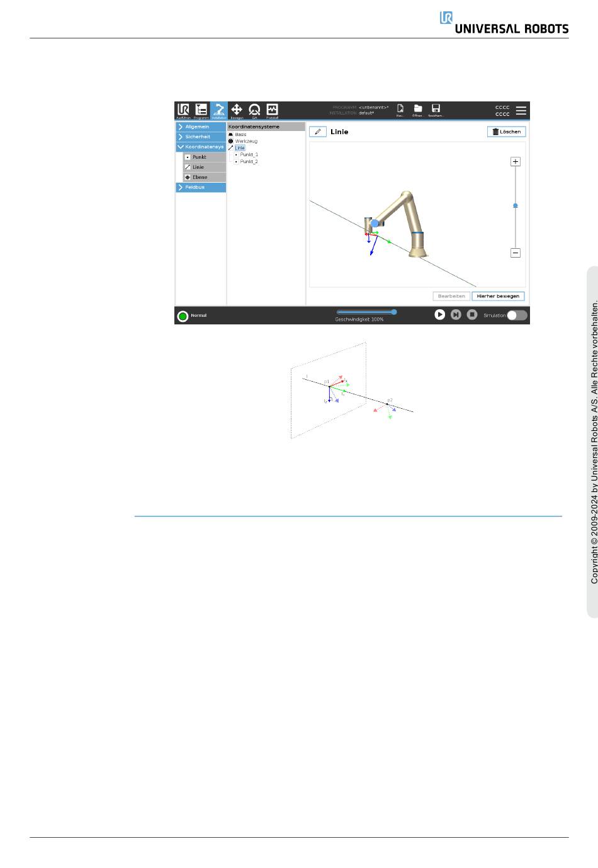
Task: Select Punkt_2 in the tree
Action: coord(247,161)
